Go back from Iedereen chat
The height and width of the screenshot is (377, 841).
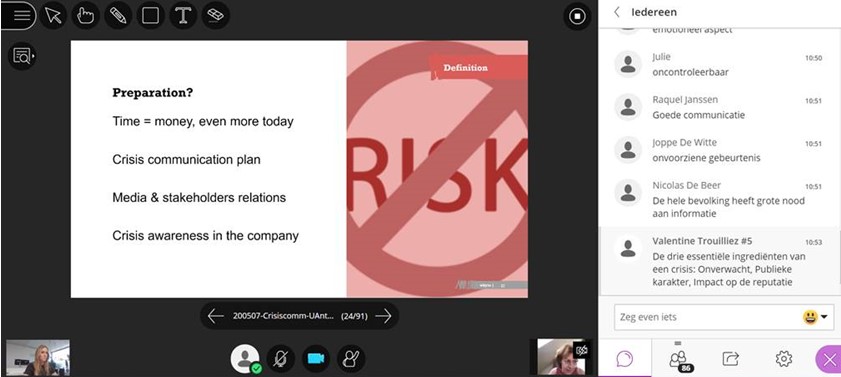coord(617,12)
